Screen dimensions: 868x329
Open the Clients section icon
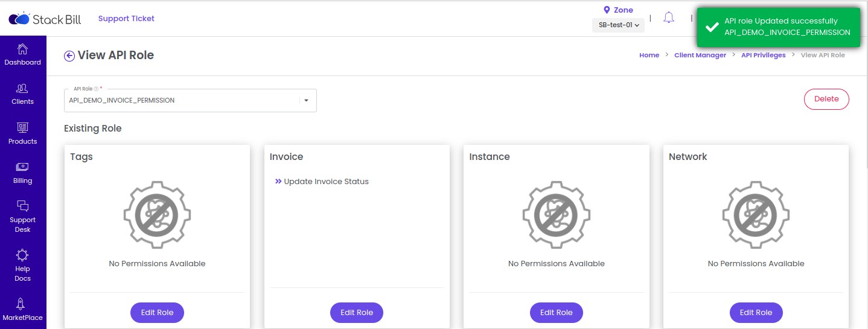click(x=22, y=88)
